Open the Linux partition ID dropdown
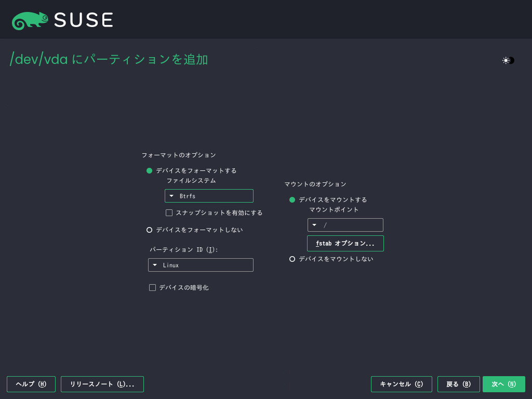The image size is (532, 399). click(201, 265)
